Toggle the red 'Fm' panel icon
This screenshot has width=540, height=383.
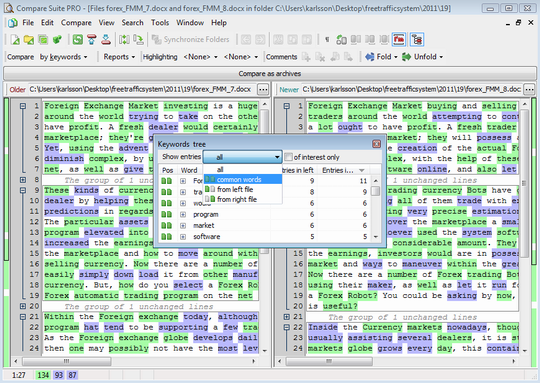coord(399,40)
